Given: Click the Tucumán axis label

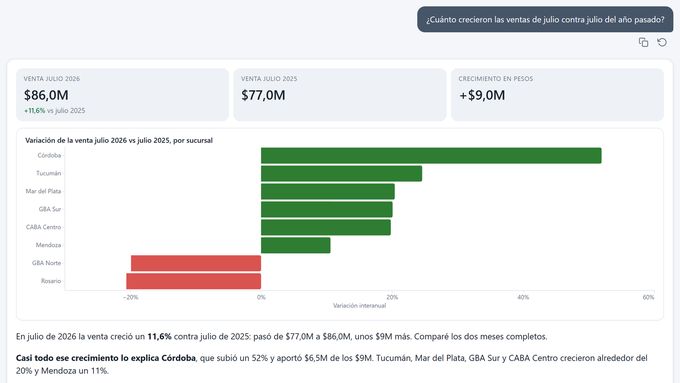Looking at the screenshot, I should tap(49, 173).
